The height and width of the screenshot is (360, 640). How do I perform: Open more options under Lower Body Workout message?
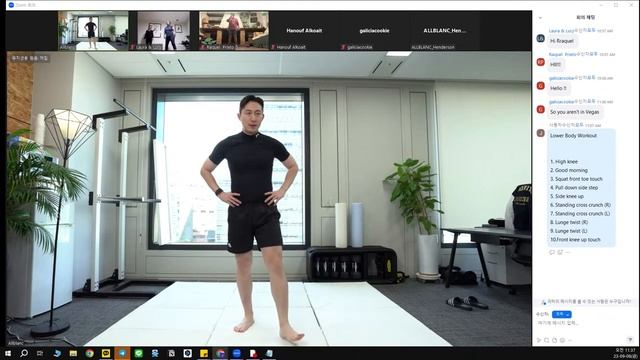[567, 252]
